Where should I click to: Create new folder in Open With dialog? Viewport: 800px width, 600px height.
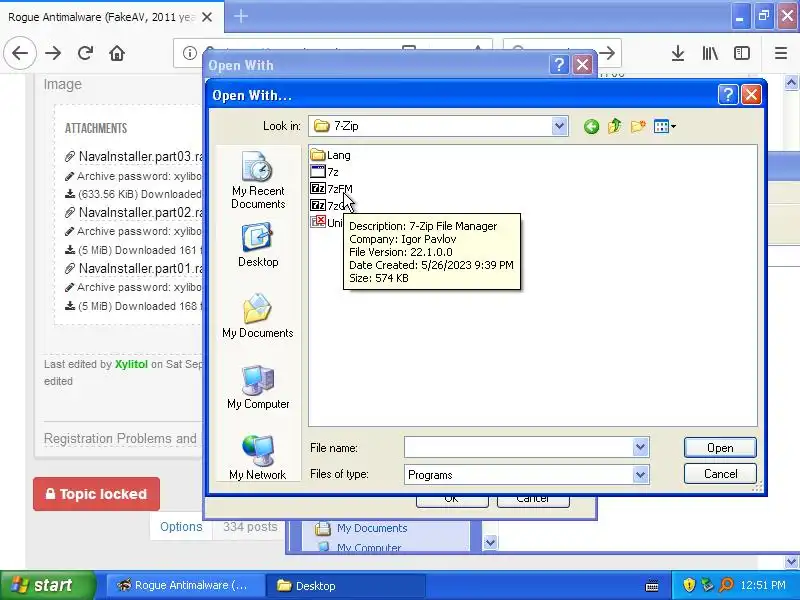point(638,126)
